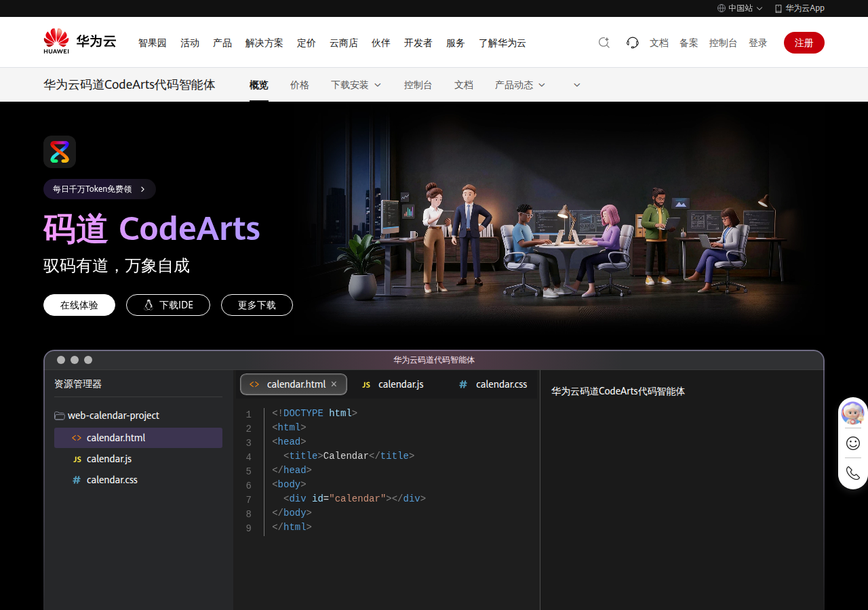Screen dimensions: 868x610
Task: Click the colorful CodeArts app logo
Action: coord(60,152)
